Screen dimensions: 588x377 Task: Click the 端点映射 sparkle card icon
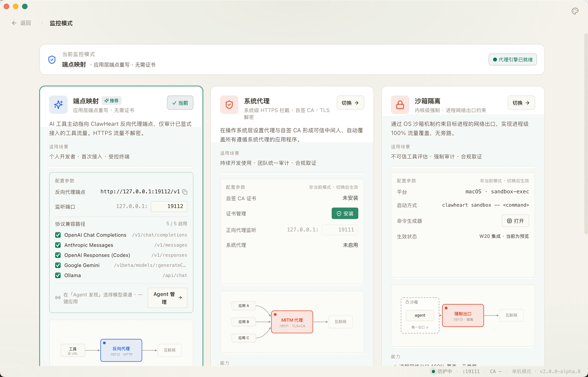point(58,104)
